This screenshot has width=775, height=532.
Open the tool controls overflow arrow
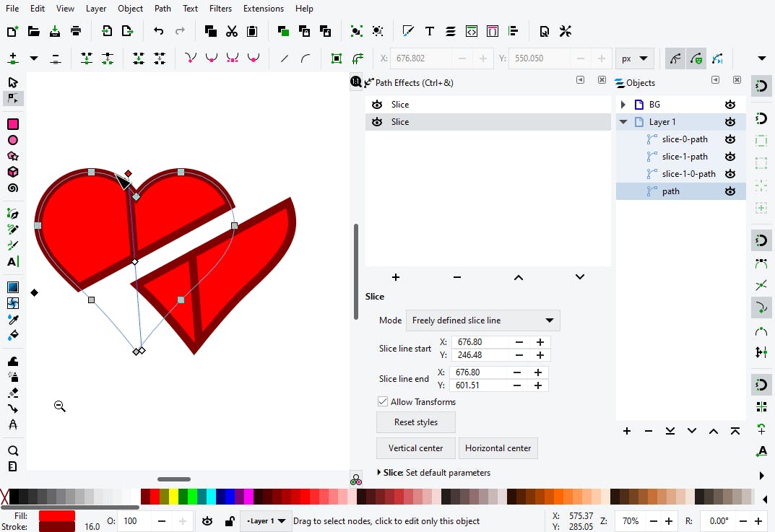[x=762, y=58]
